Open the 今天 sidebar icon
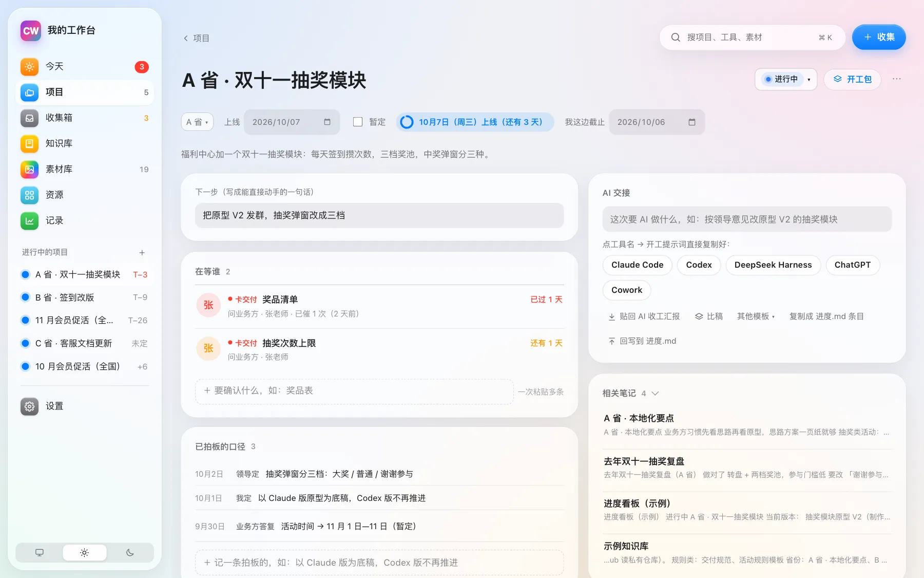This screenshot has width=924, height=578. pos(29,66)
